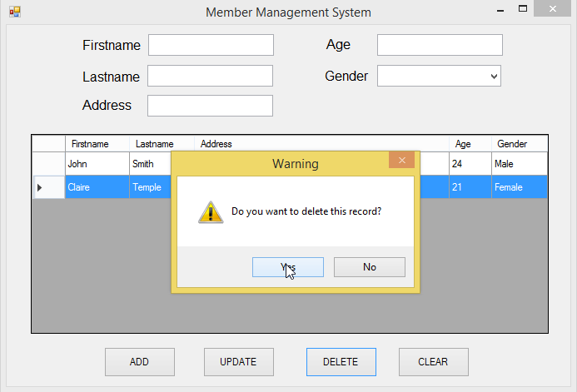Hit the DELETE button
The height and width of the screenshot is (392, 577).
point(341,362)
